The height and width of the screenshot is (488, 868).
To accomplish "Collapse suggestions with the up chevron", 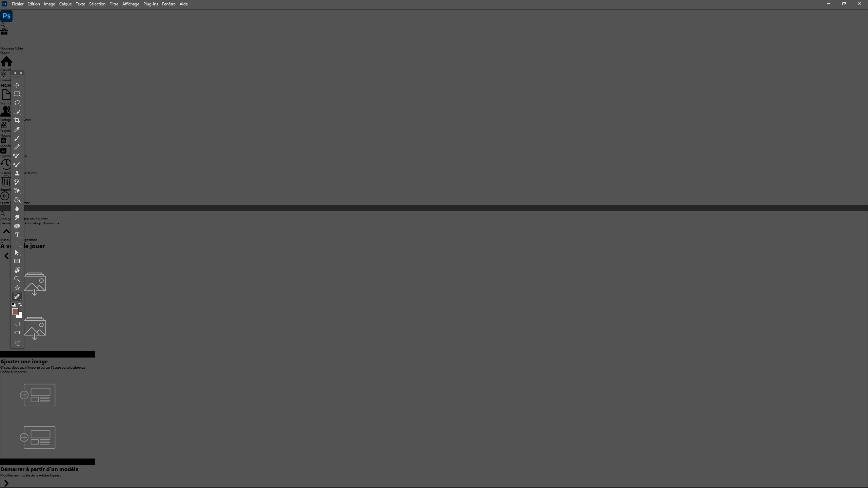I will coord(6,231).
